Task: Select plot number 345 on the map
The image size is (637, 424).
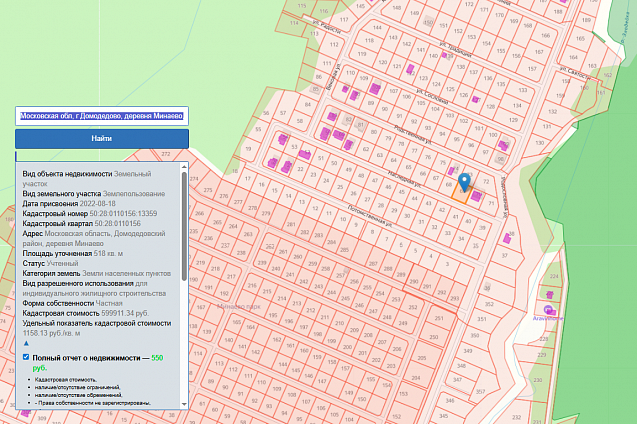Action: click(443, 416)
